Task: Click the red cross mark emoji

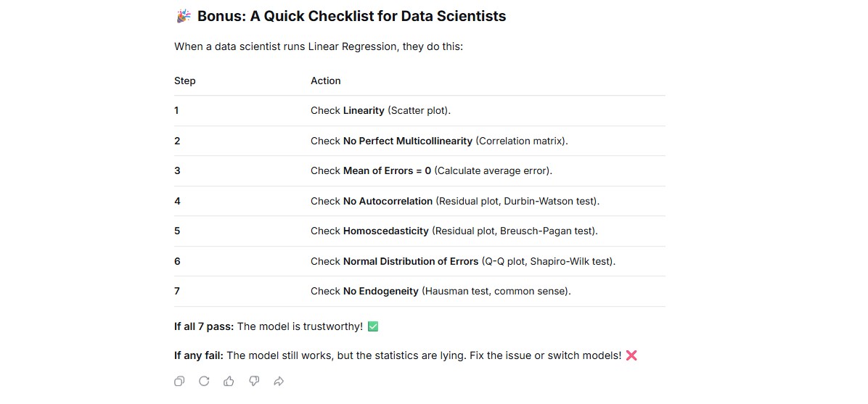Action: [631, 356]
